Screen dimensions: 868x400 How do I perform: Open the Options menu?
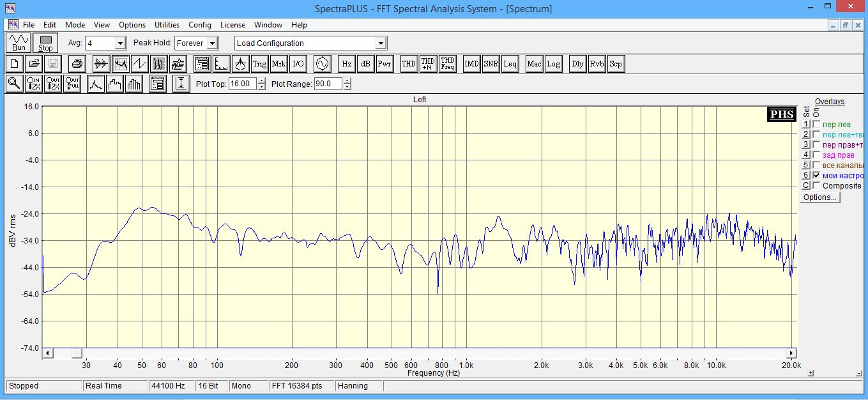click(x=132, y=25)
